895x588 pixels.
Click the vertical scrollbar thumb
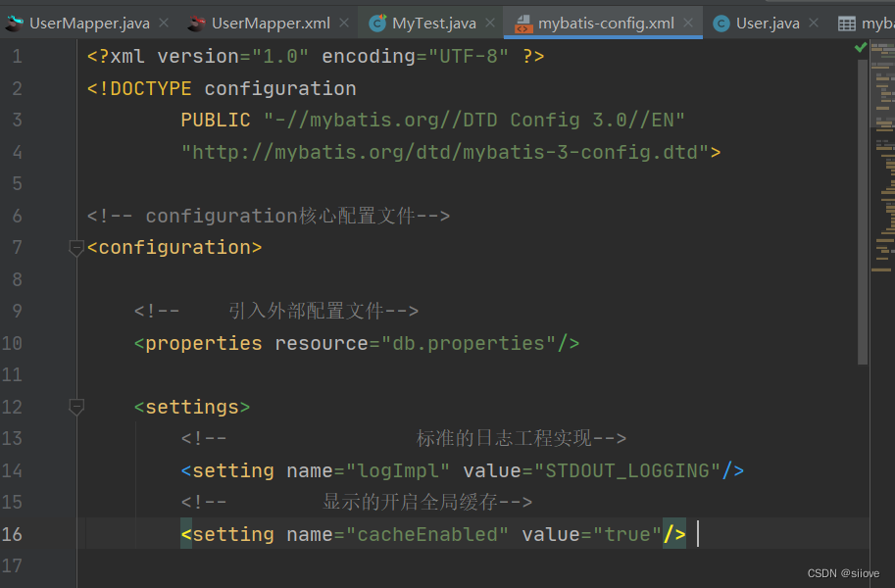(863, 212)
